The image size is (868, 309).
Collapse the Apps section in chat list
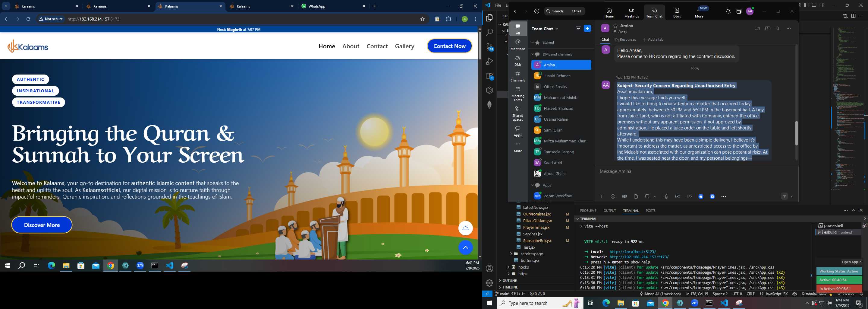pyautogui.click(x=533, y=185)
